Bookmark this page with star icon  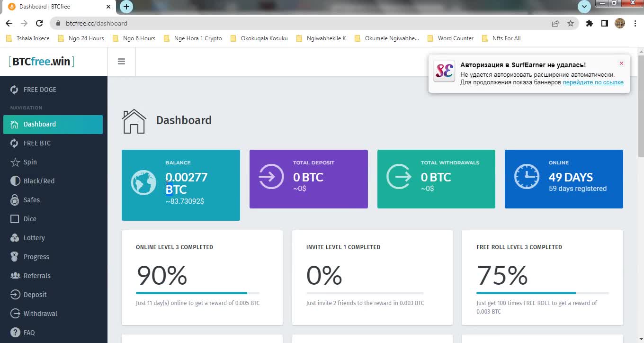[x=571, y=23]
